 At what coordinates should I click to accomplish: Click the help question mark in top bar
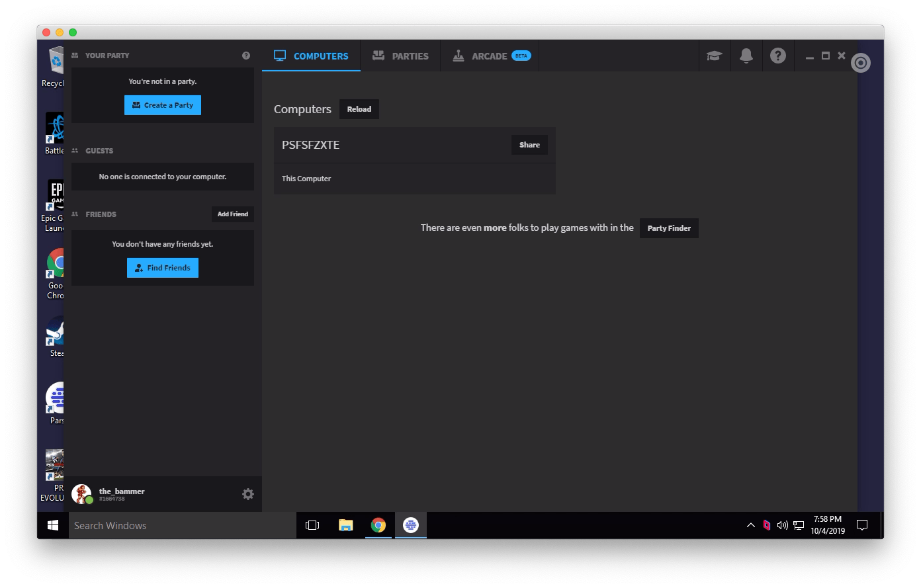[x=778, y=56]
